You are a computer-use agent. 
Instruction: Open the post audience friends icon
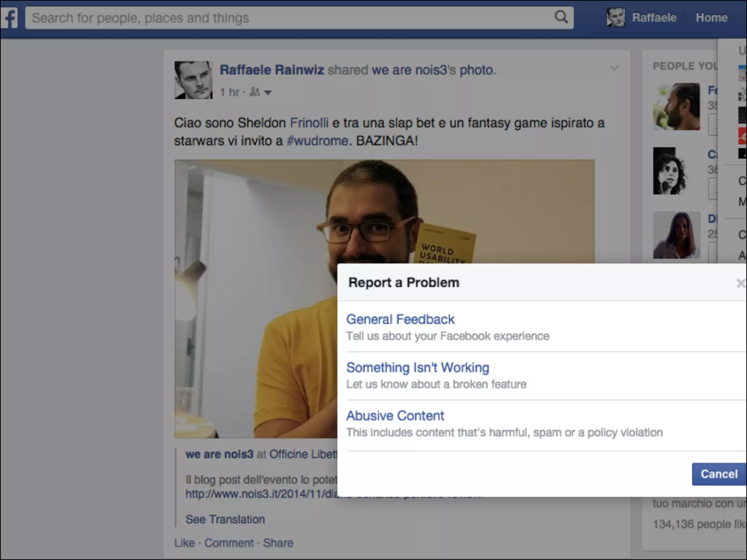point(255,92)
